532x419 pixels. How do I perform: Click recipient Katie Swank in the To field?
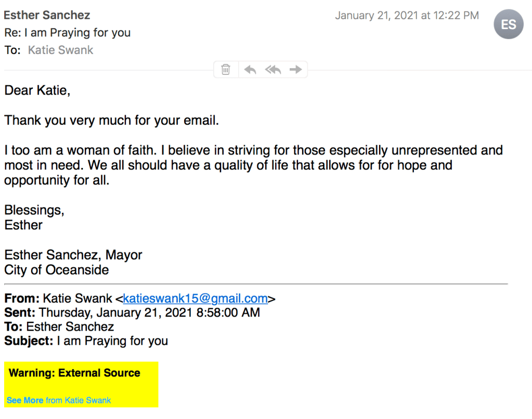[60, 50]
